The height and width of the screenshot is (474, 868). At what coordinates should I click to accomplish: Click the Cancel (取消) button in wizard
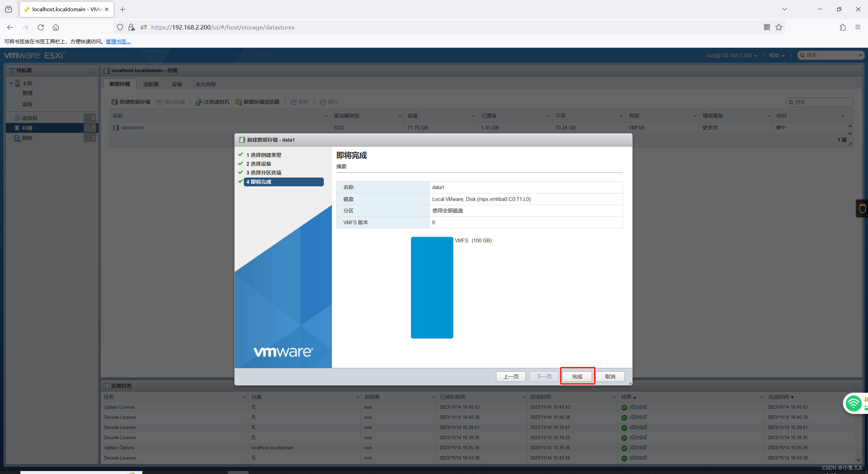[610, 376]
